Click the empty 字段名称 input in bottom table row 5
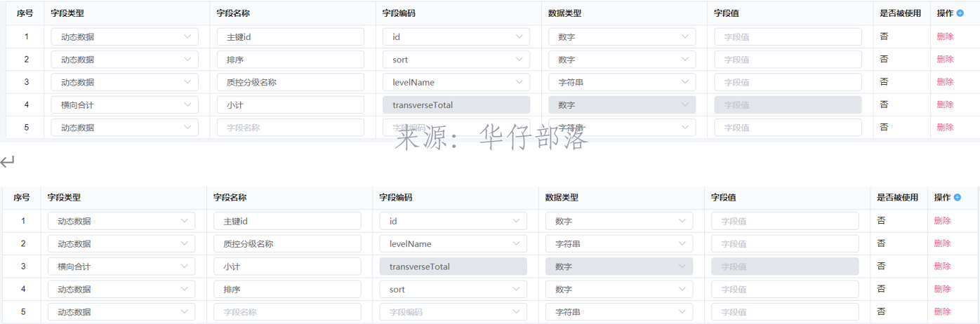This screenshot has width=980, height=324. pyautogui.click(x=287, y=312)
